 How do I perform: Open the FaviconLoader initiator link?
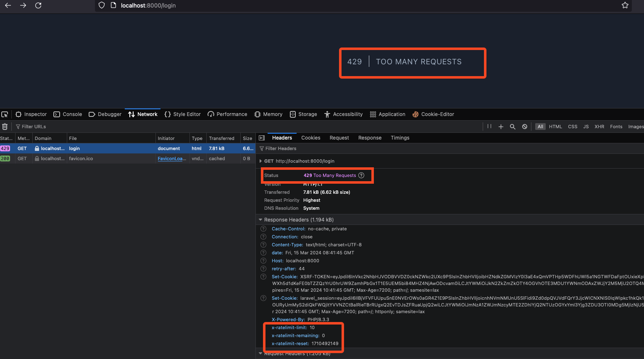172,158
